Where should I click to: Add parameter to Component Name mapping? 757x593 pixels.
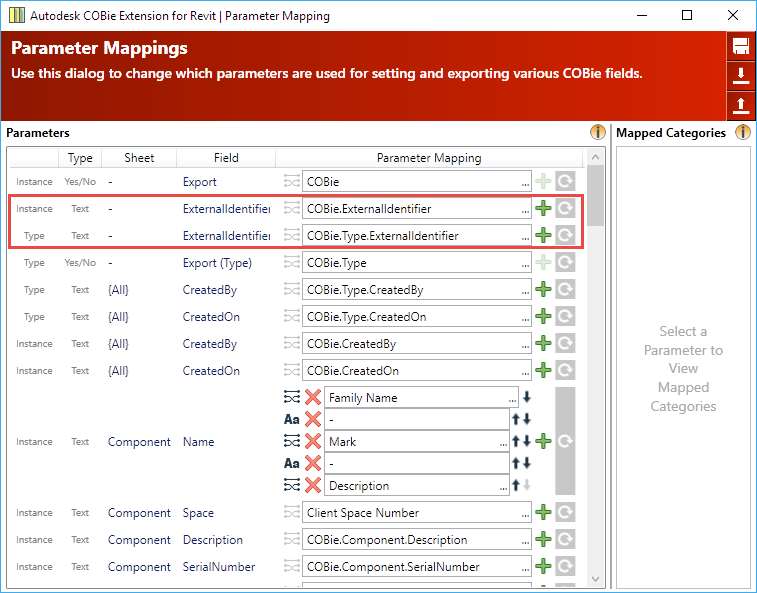[543, 441]
